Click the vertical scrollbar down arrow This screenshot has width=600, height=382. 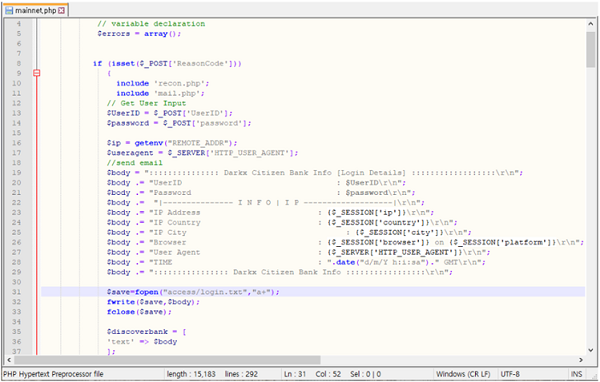[590, 350]
